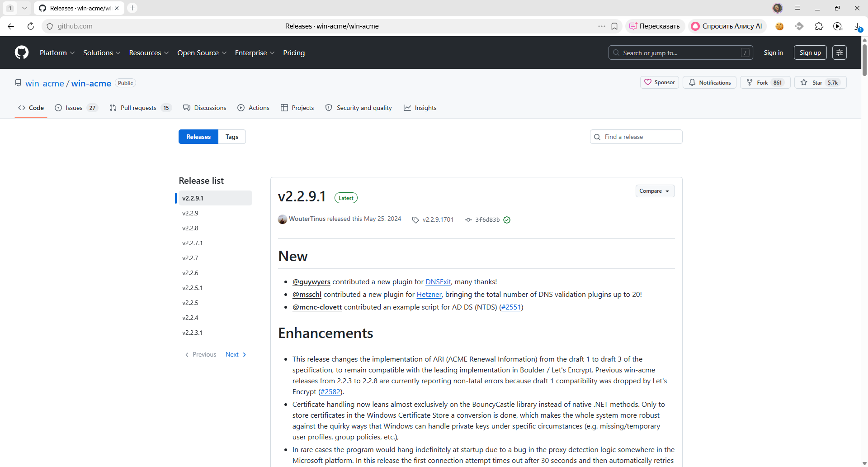
Task: Click the Find a release search field
Action: (x=636, y=137)
